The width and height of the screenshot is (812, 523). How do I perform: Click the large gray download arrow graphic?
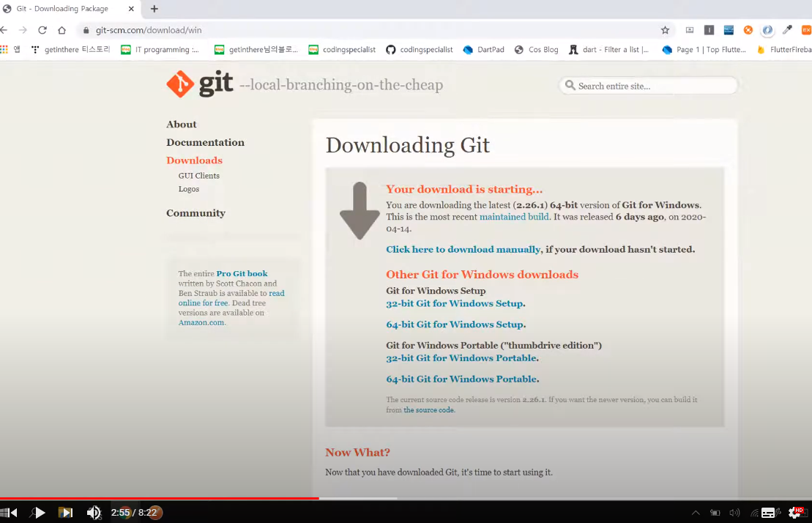point(360,211)
